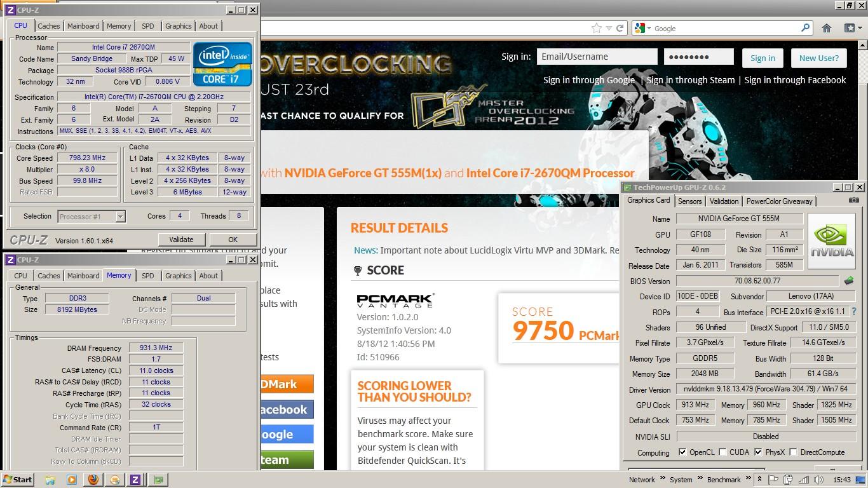Focus the password field on the webpage
This screenshot has height=488, width=868.
click(699, 57)
